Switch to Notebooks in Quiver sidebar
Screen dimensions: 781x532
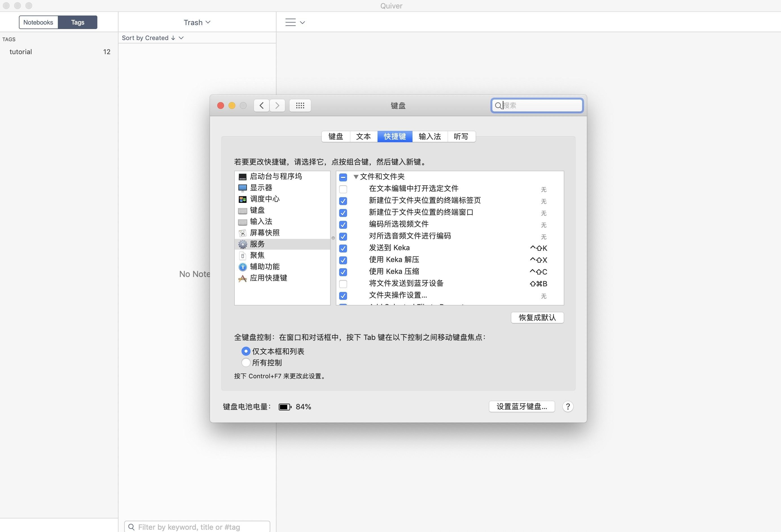38,22
